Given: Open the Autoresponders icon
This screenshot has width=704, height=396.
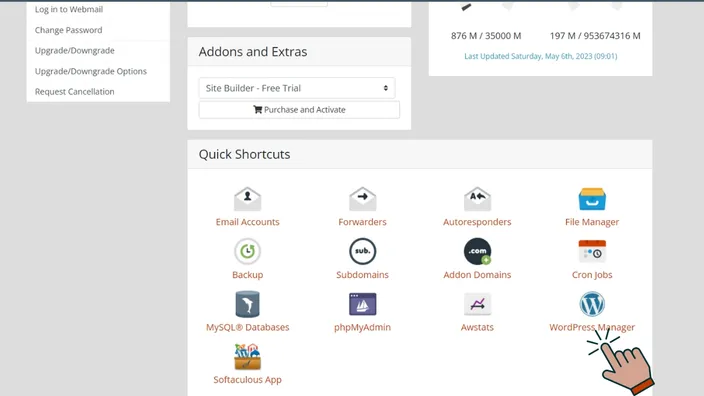Looking at the screenshot, I should 477,199.
